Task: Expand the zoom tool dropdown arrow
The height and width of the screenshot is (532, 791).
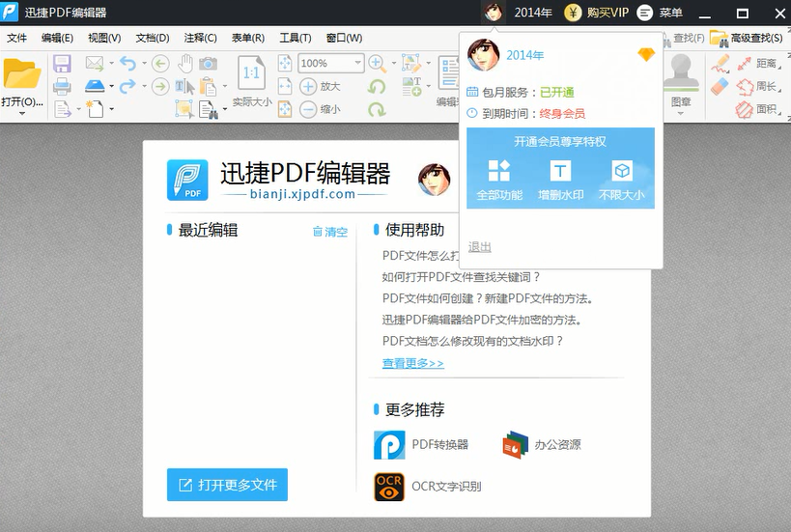Action: pyautogui.click(x=393, y=64)
